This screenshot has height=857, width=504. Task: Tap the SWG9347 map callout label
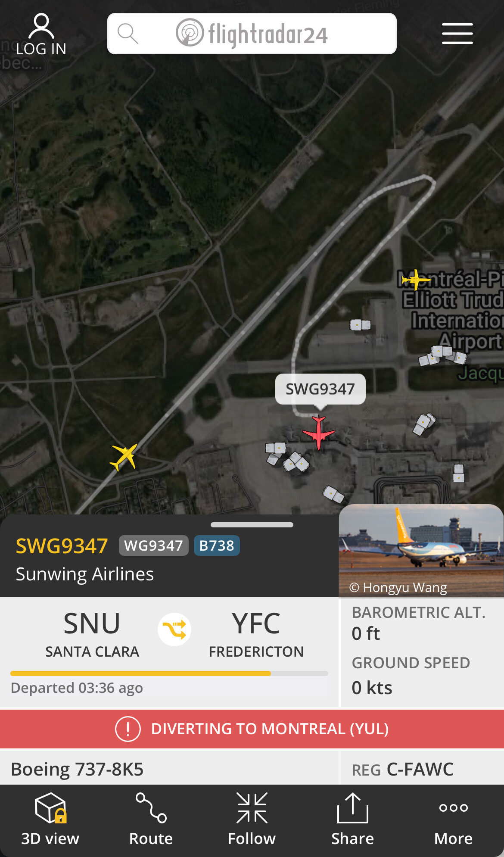320,389
